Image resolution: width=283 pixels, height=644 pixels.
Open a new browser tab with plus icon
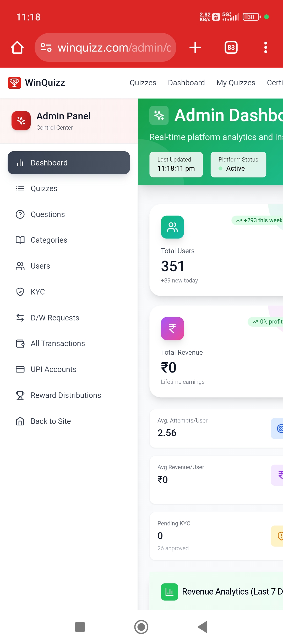pyautogui.click(x=195, y=47)
